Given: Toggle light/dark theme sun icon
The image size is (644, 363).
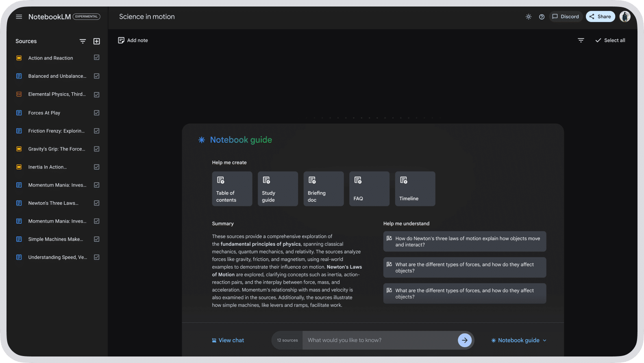Looking at the screenshot, I should click(529, 17).
